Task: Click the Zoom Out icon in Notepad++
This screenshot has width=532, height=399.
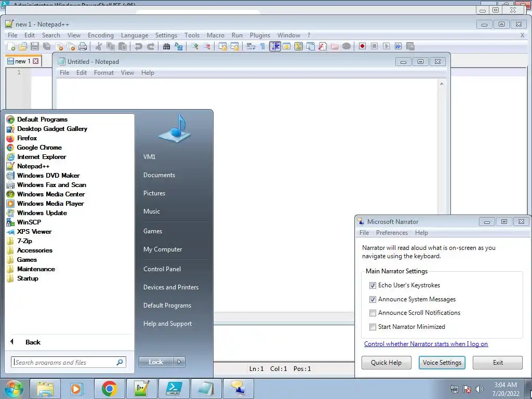Action: [206, 46]
